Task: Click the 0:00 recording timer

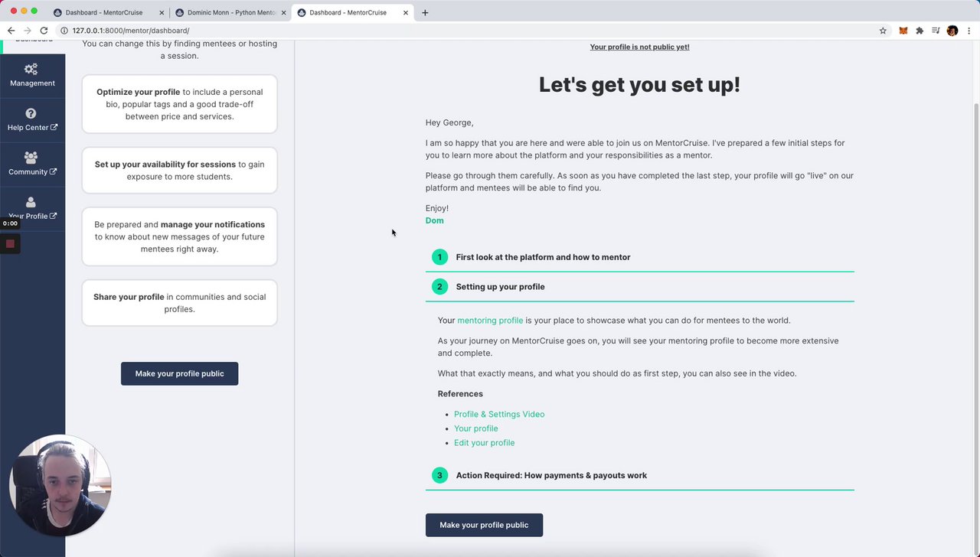Action: (10, 223)
